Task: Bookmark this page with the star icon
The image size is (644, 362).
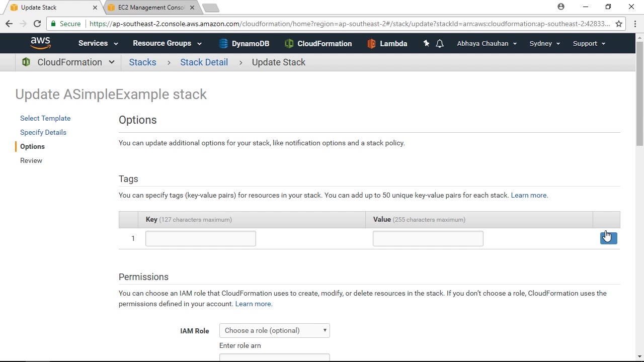Action: pyautogui.click(x=619, y=24)
